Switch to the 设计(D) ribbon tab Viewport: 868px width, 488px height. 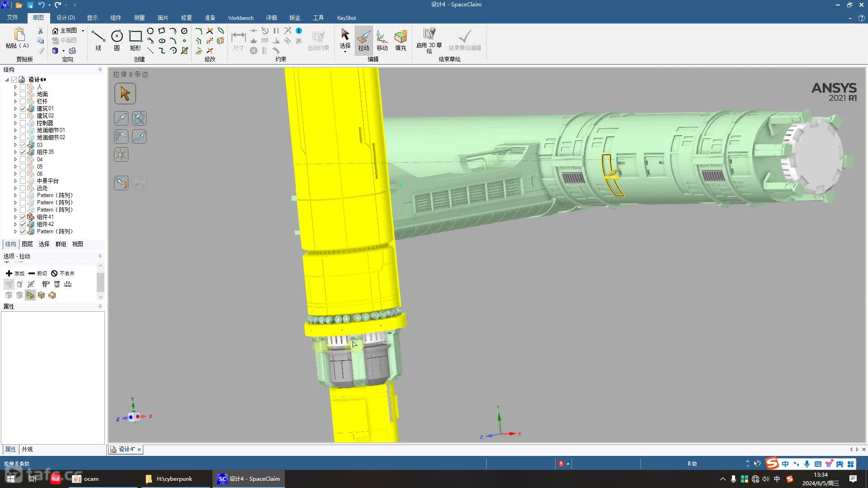[66, 18]
